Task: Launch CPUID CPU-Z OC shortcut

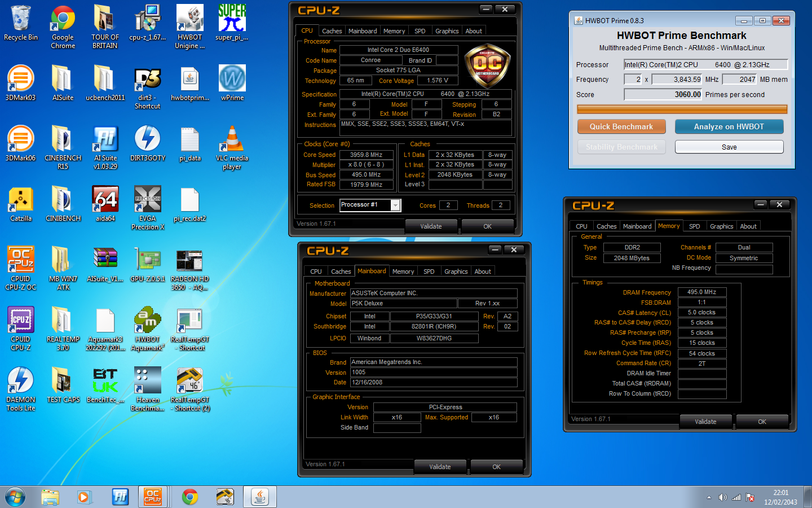Action: pos(21,269)
